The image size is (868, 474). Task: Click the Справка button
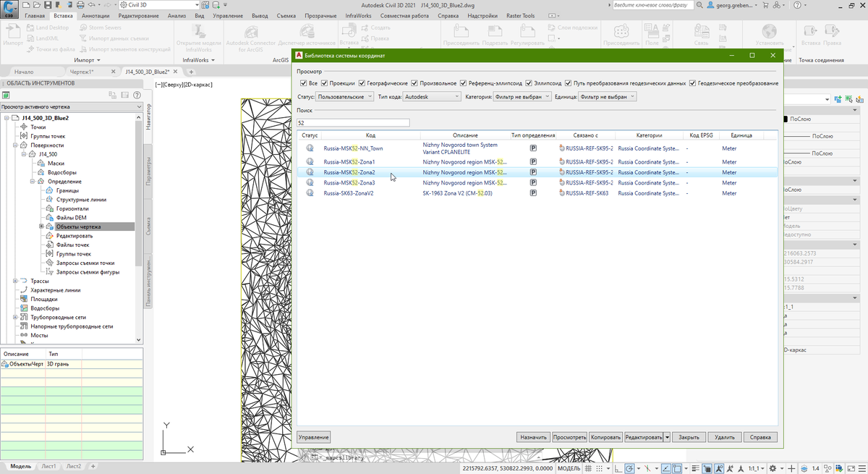tap(760, 437)
